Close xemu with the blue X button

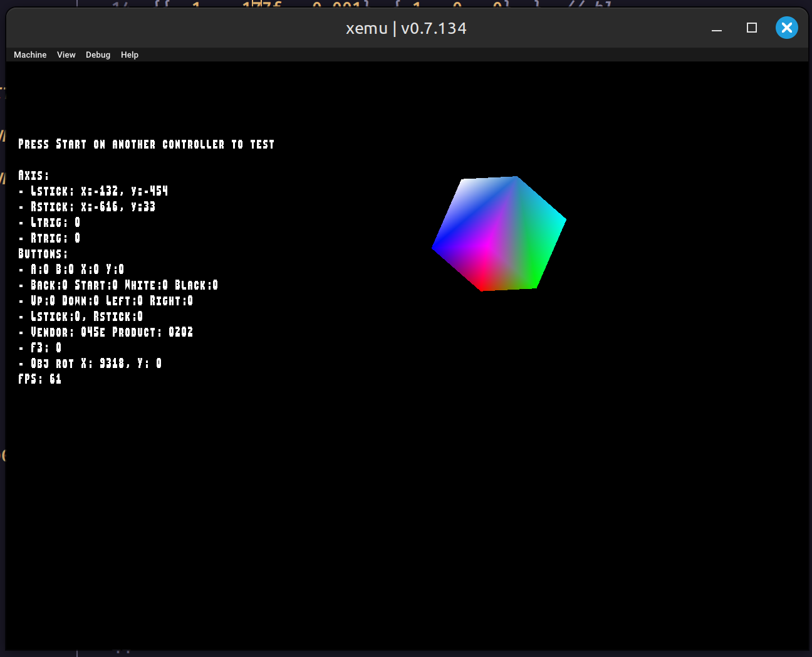click(x=786, y=28)
